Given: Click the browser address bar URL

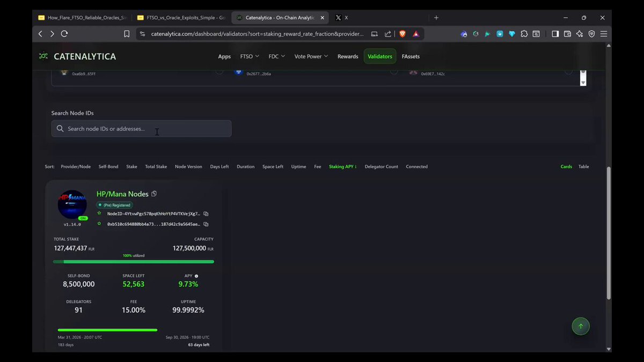Looking at the screenshot, I should pyautogui.click(x=257, y=34).
